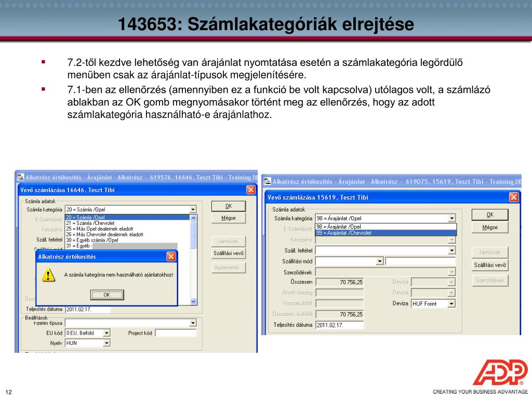The width and height of the screenshot is (532, 399).
Task: Choose 26 = Más Chevrolet dealernek eladott
Action: click(x=127, y=234)
